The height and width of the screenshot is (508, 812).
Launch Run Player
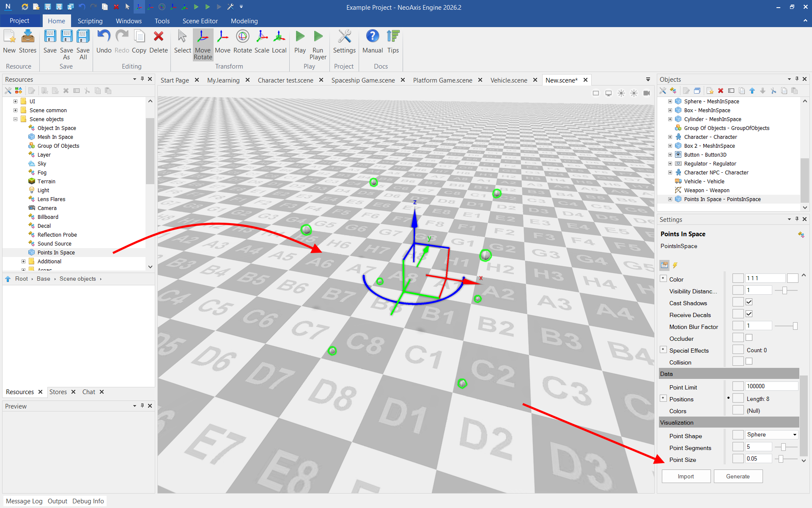point(318,44)
